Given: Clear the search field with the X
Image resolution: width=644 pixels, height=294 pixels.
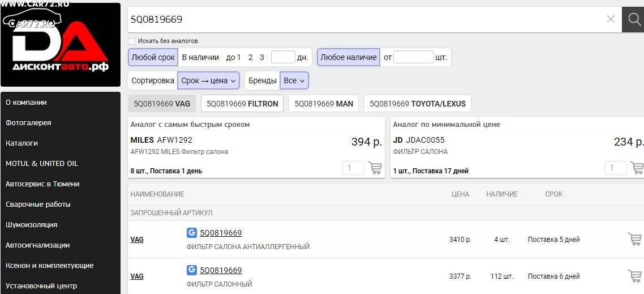Looking at the screenshot, I should 611,19.
